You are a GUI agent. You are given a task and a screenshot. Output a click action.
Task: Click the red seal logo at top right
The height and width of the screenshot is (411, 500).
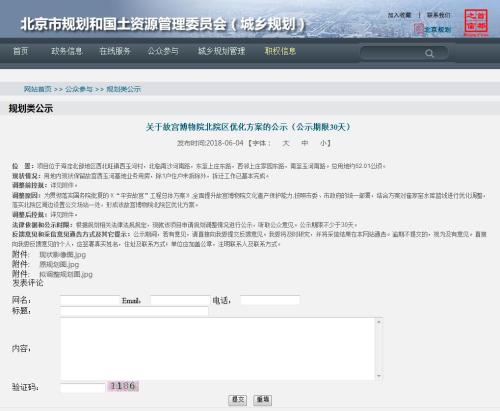coord(476,22)
